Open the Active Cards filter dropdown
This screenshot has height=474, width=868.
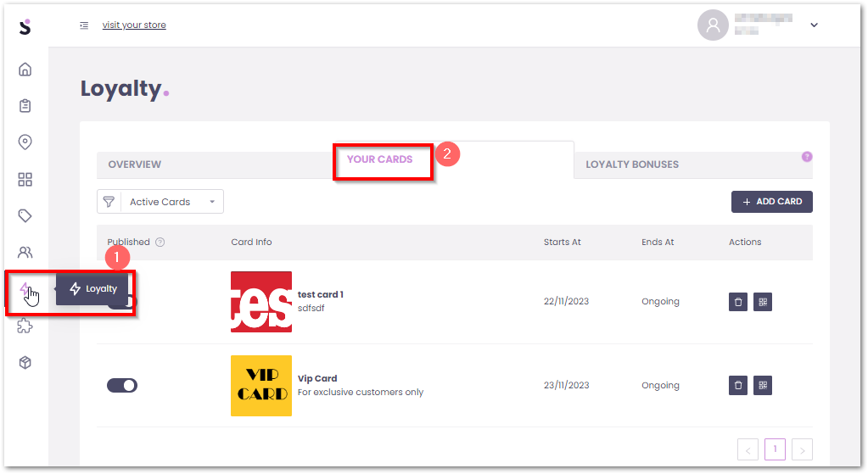click(170, 202)
